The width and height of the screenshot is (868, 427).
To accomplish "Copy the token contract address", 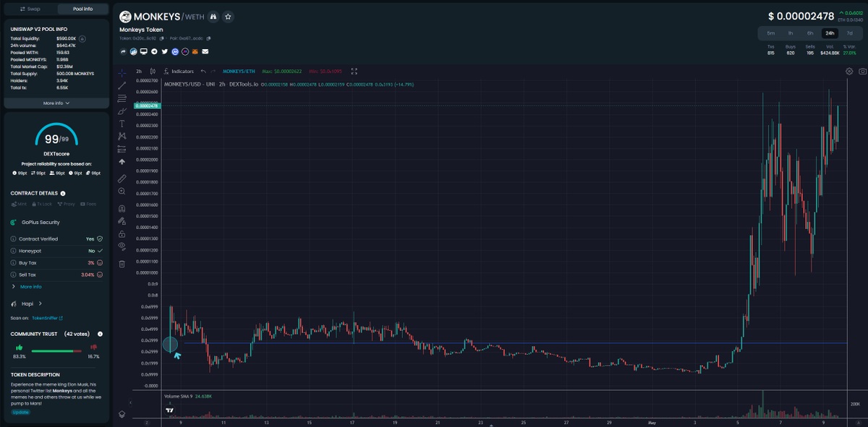I will tap(161, 38).
